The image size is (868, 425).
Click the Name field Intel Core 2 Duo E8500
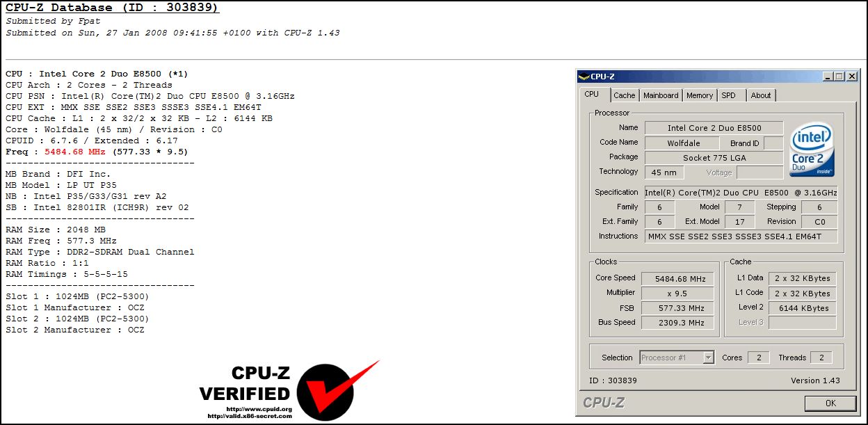click(x=714, y=128)
